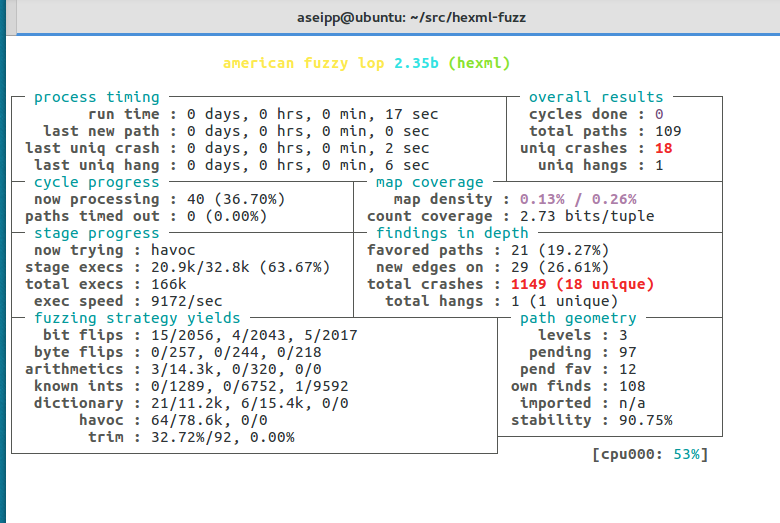
Task: Click 'levels : 3' entry
Action: pyautogui.click(x=583, y=335)
